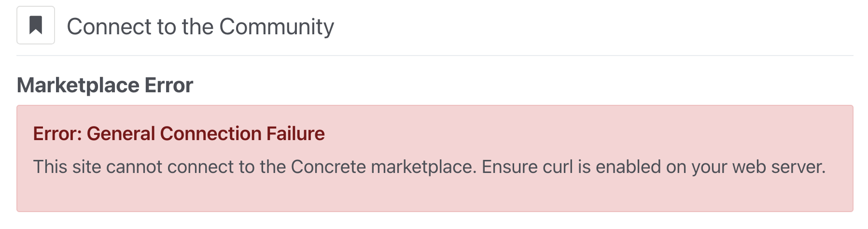Image resolution: width=868 pixels, height=229 pixels.
Task: Click the 'Error: General Connection Failure' heading
Action: click(x=179, y=134)
